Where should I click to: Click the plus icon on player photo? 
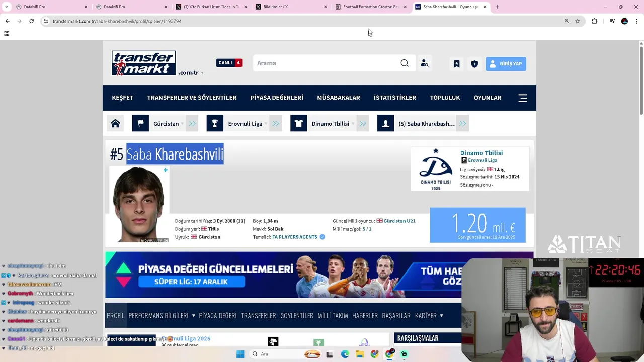point(165,170)
